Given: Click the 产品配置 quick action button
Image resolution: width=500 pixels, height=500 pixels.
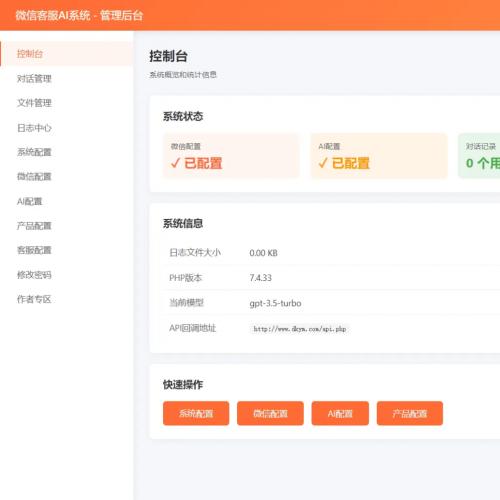Looking at the screenshot, I should (x=410, y=413).
